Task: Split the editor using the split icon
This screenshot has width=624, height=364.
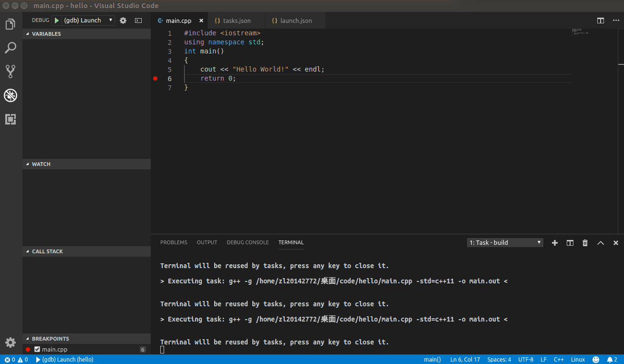Action: click(x=601, y=21)
